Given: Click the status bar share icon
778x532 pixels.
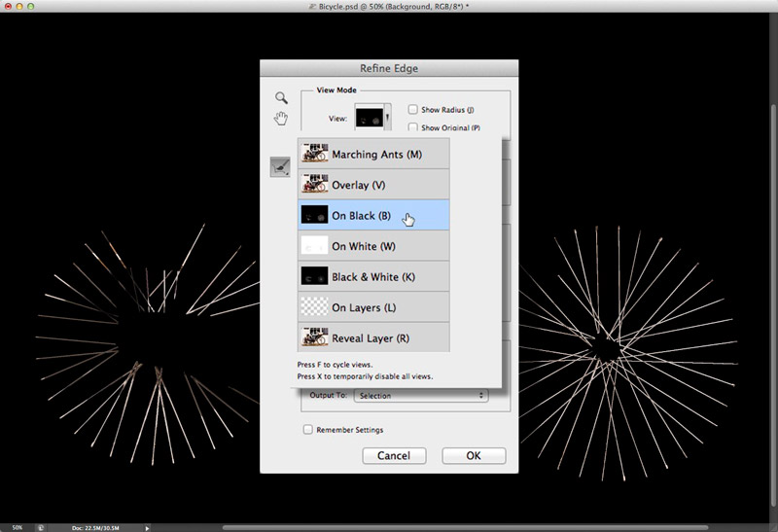Looking at the screenshot, I should [42, 527].
